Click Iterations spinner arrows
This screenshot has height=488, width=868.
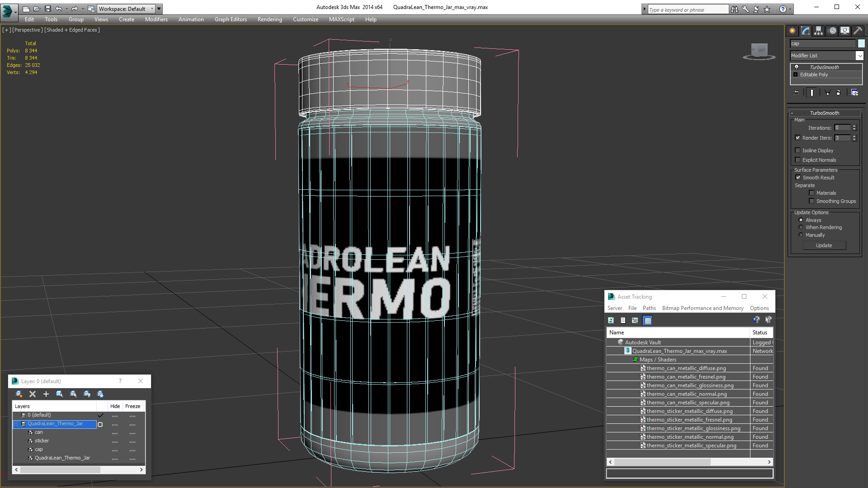(x=854, y=128)
